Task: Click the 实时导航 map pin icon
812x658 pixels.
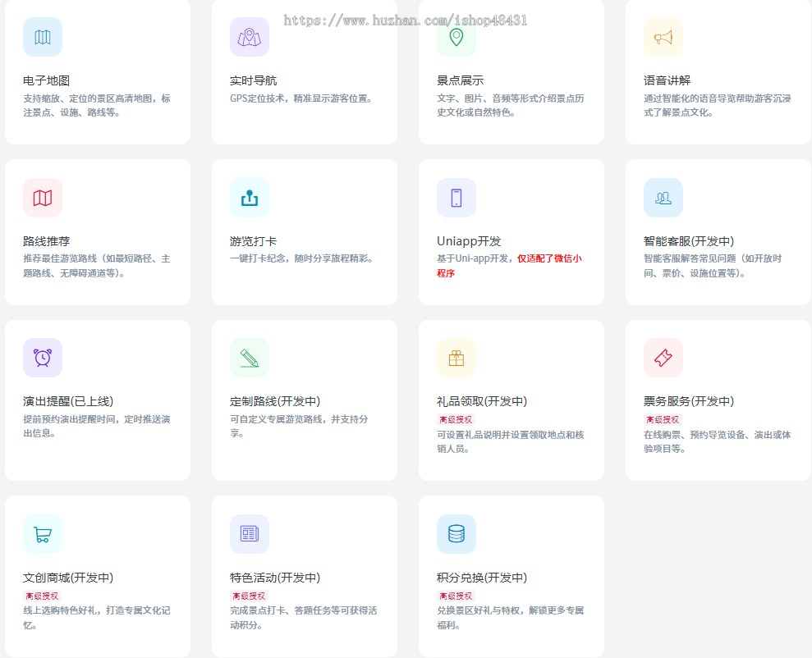Action: 249,37
